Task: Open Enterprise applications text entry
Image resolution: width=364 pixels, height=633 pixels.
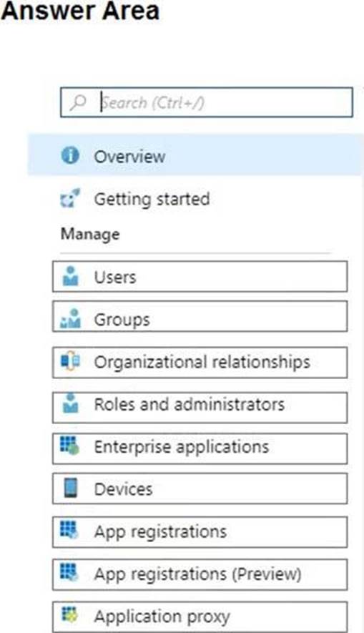Action: (x=181, y=447)
